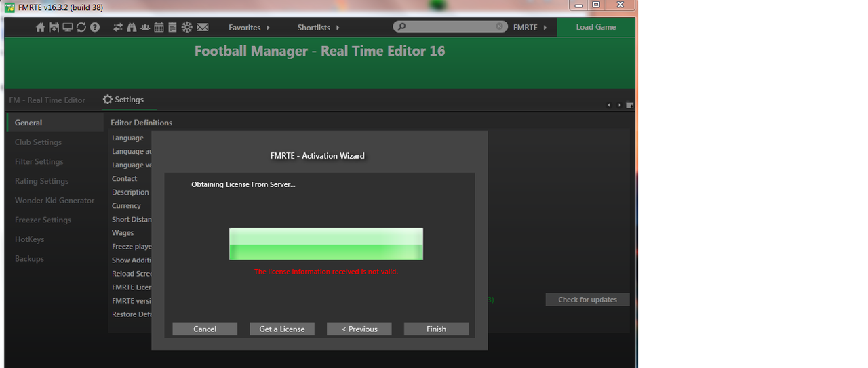This screenshot has width=868, height=368.
Task: Click Get a License button
Action: pyautogui.click(x=282, y=329)
